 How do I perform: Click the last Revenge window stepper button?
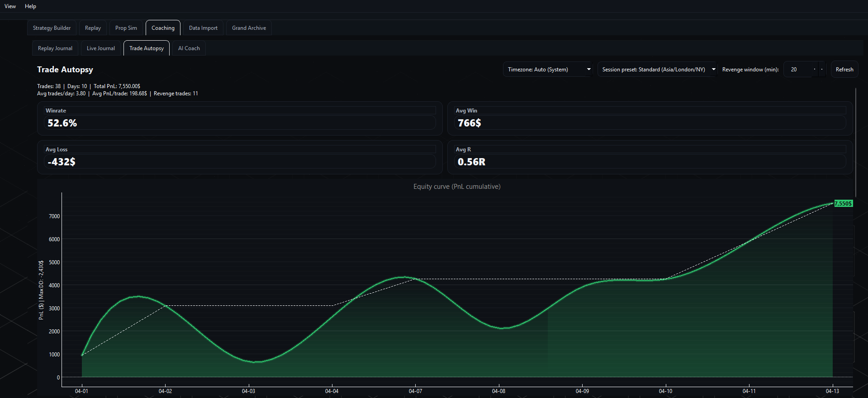pyautogui.click(x=822, y=70)
